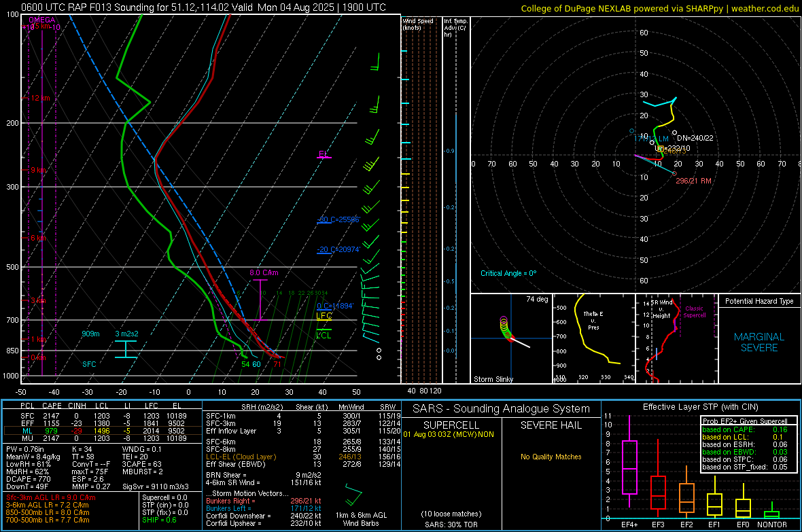Click the SigSvr = 9110 m3/s3 value
The width and height of the screenshot is (802, 532).
(x=156, y=487)
